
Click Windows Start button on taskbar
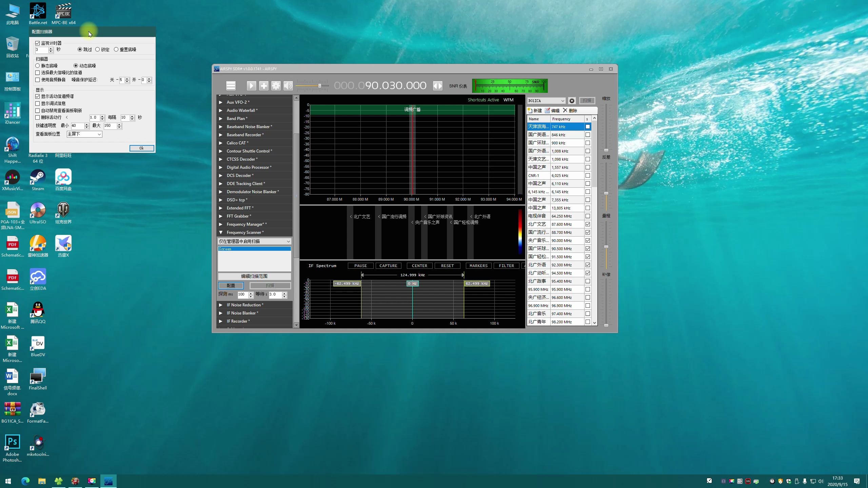[8, 481]
